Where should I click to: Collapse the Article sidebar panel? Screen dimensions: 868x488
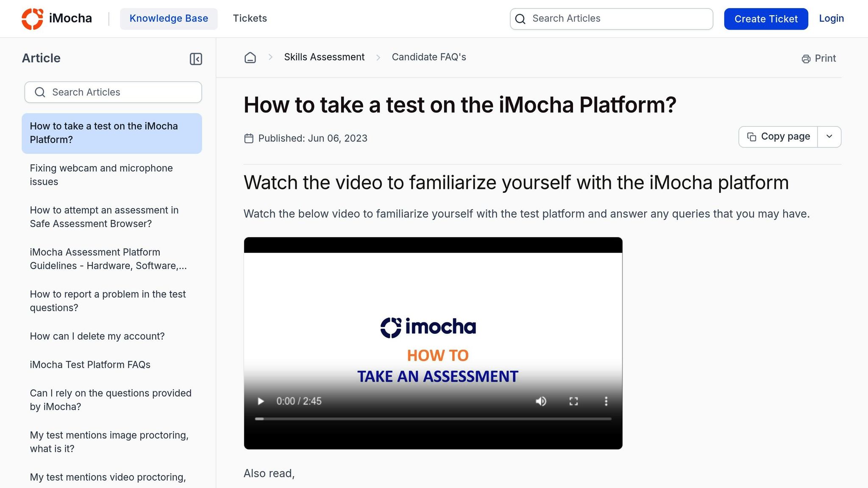[195, 58]
